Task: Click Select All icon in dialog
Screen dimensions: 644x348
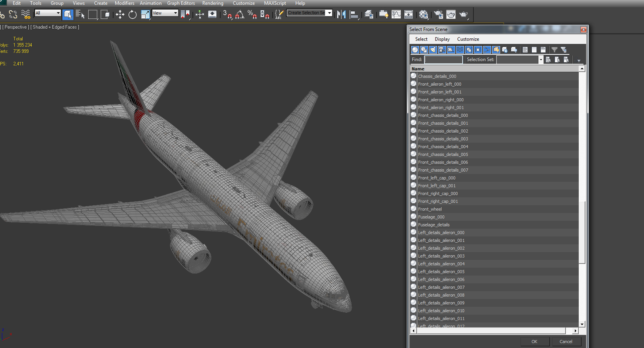Action: point(525,50)
